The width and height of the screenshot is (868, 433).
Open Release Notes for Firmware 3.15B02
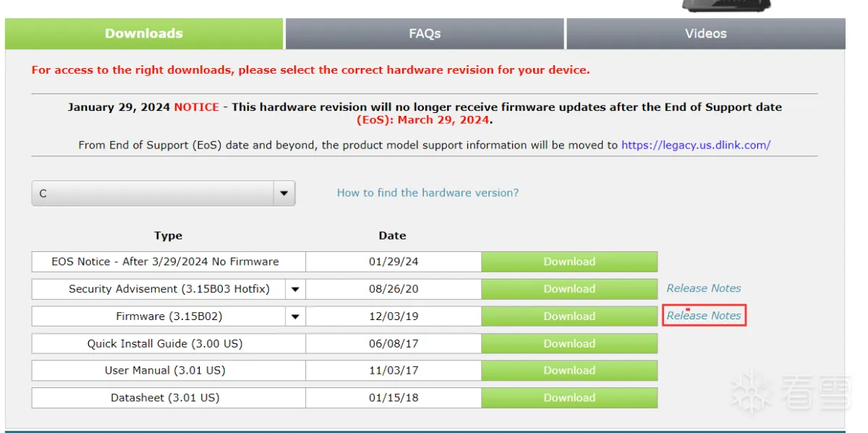tap(704, 316)
